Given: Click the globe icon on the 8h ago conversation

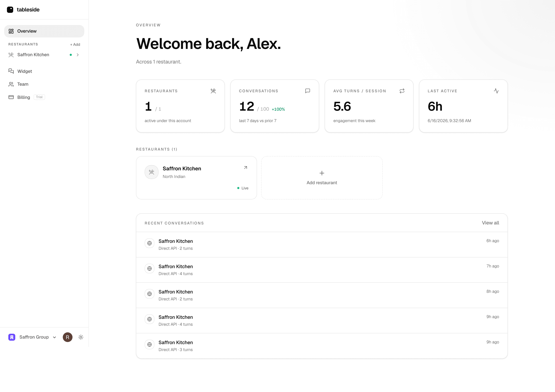Looking at the screenshot, I should pos(149,294).
